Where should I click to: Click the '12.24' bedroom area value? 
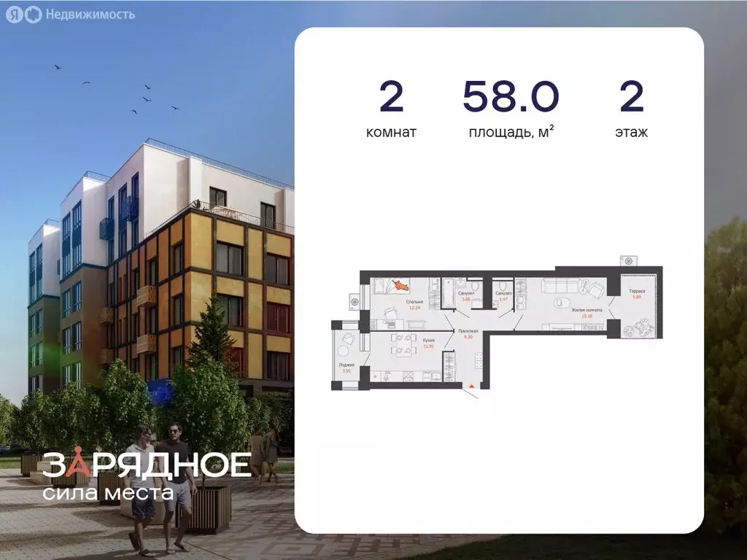415,308
